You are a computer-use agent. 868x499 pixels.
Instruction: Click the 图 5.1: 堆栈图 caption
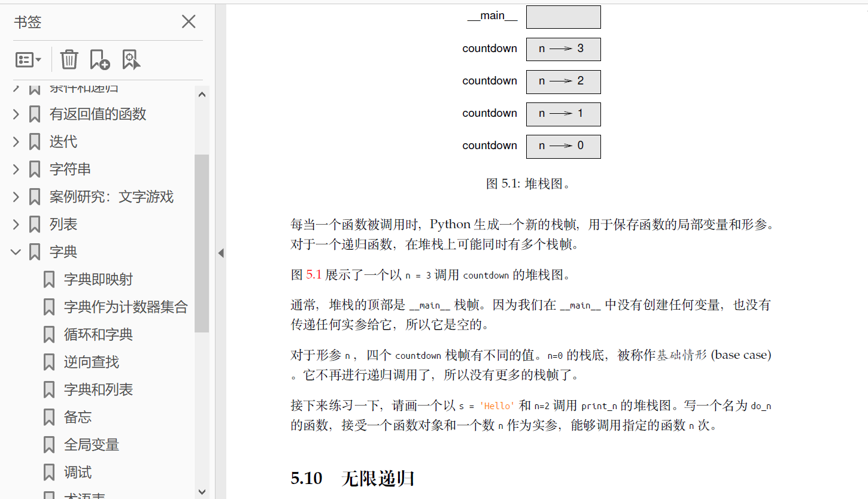528,183
